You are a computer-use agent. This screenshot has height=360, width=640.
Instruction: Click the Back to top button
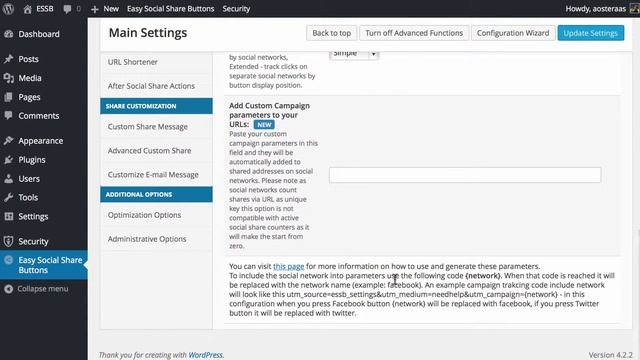tap(331, 33)
